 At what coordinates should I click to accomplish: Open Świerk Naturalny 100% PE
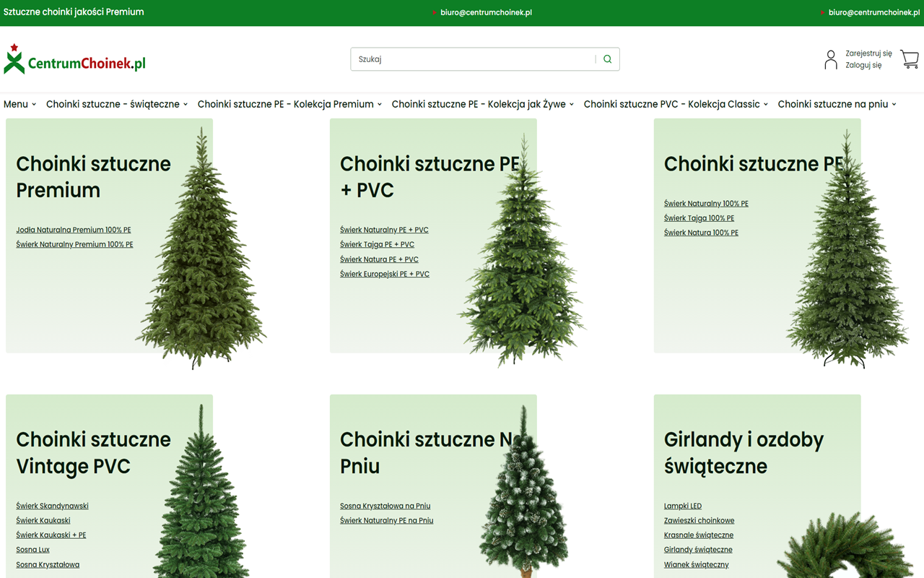click(706, 204)
